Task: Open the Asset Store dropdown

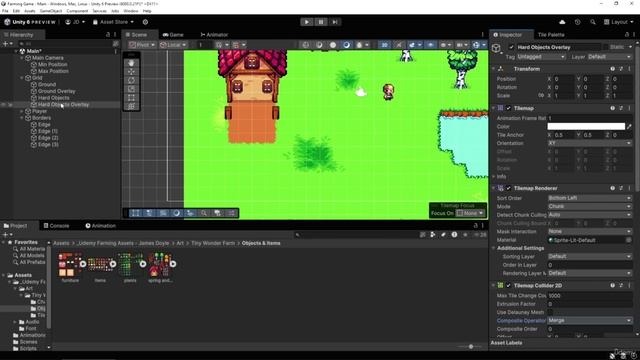Action: point(113,22)
